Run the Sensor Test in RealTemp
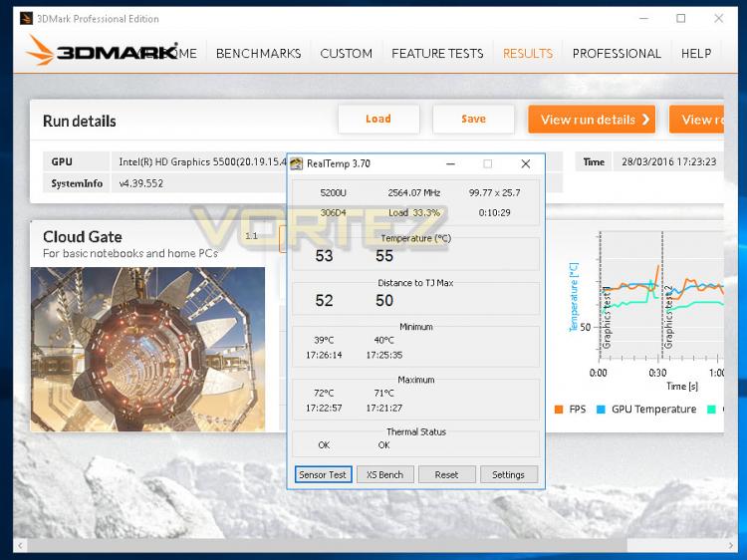747x560 pixels. click(323, 474)
